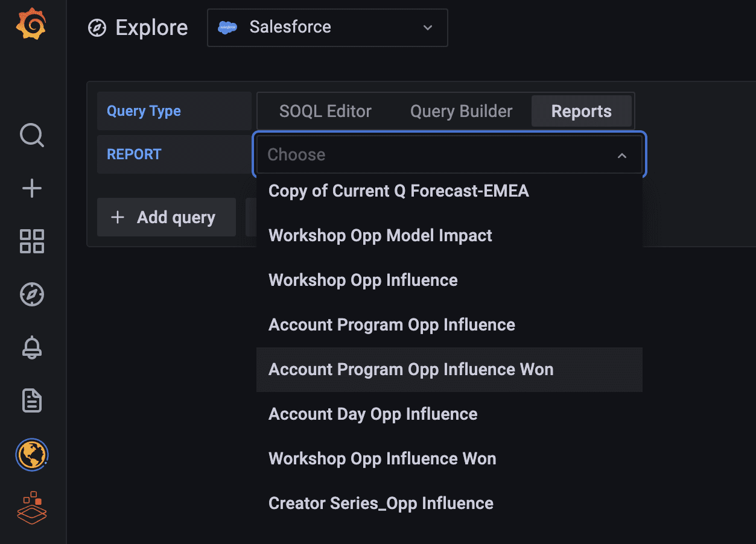
Task: Switch to the SOQL Editor tab
Action: click(x=325, y=111)
